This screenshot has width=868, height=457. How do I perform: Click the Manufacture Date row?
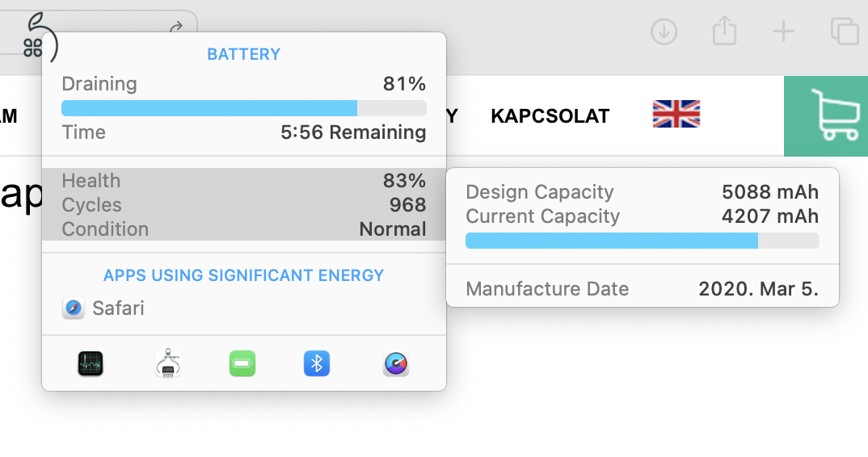coord(643,289)
